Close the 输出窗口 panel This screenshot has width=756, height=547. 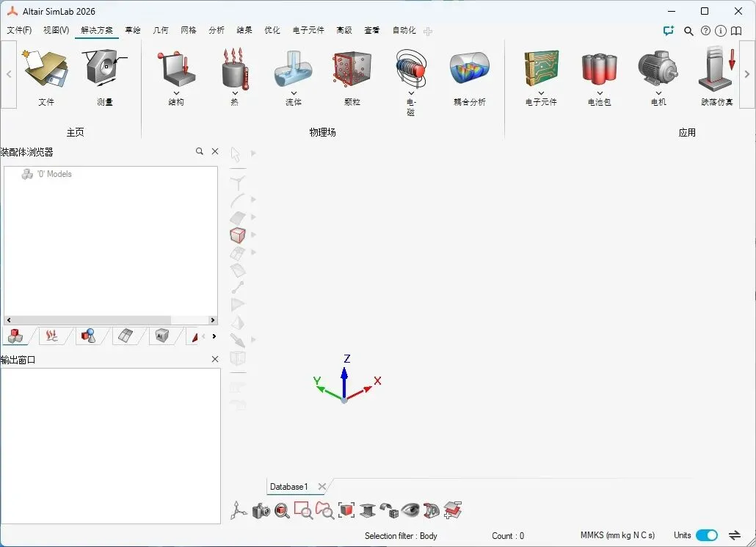[215, 359]
